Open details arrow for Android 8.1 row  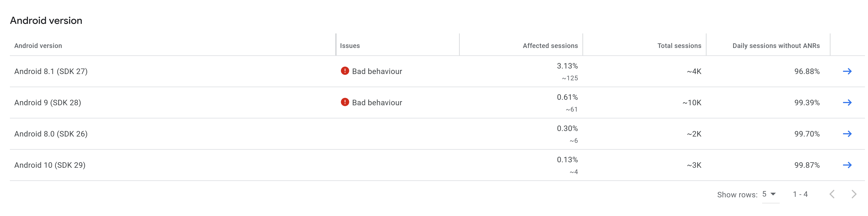point(847,71)
